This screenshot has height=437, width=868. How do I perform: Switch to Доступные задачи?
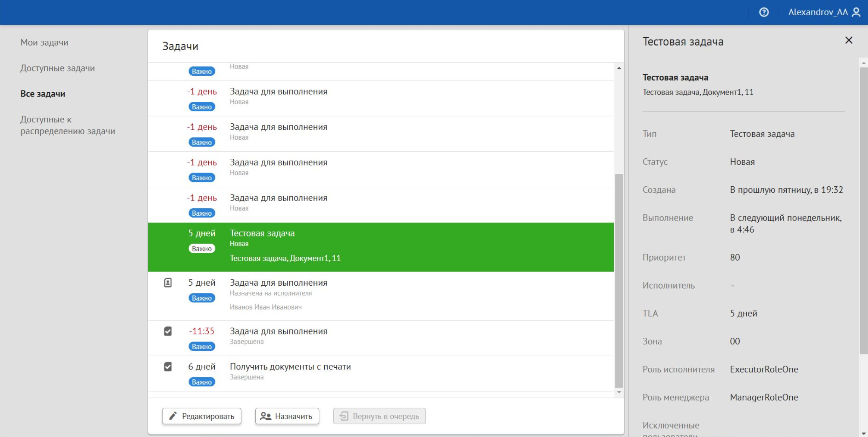pyautogui.click(x=57, y=68)
